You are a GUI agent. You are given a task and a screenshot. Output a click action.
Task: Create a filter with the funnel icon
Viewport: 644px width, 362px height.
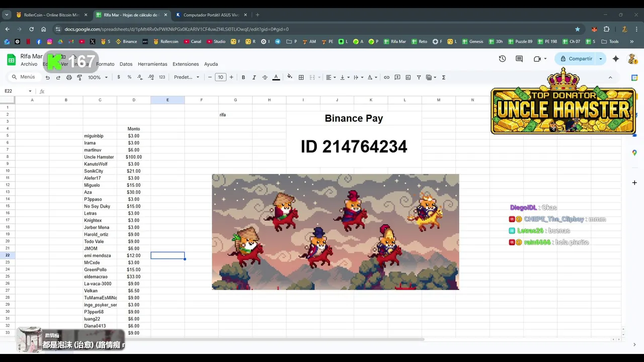pos(419,77)
